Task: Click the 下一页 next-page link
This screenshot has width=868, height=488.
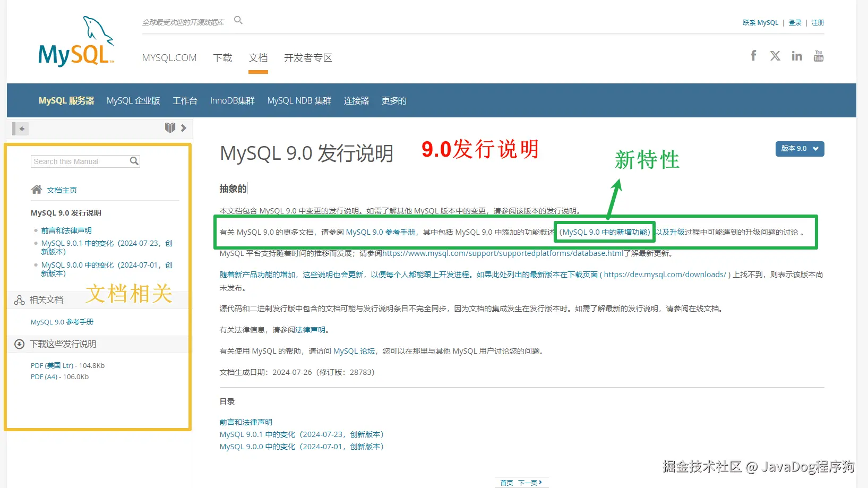Action: [x=530, y=483]
